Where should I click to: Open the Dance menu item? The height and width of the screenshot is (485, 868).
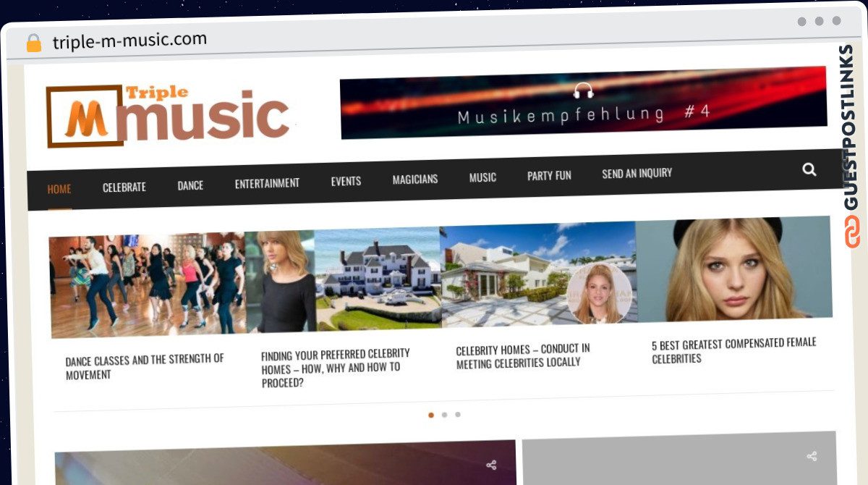click(x=190, y=185)
